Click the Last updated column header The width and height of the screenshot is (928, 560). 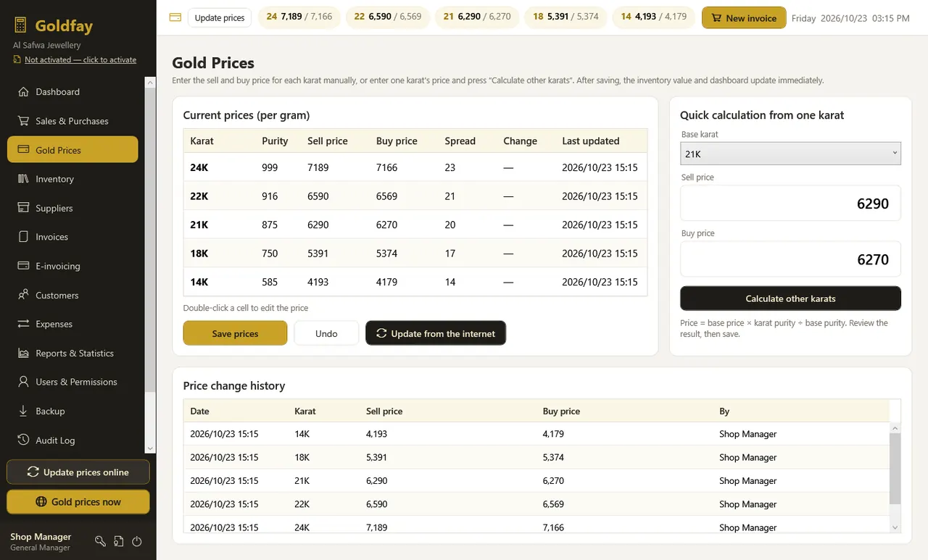pyautogui.click(x=591, y=141)
